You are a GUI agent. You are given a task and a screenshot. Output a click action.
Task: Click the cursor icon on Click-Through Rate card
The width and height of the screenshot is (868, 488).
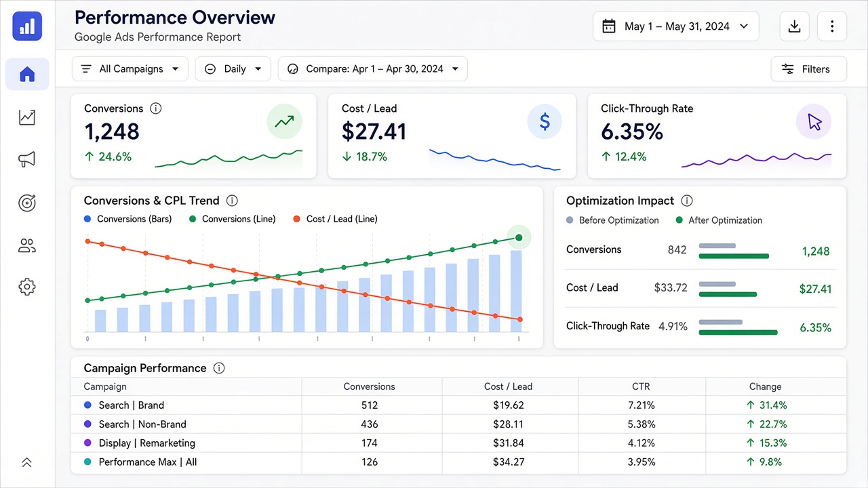(814, 122)
